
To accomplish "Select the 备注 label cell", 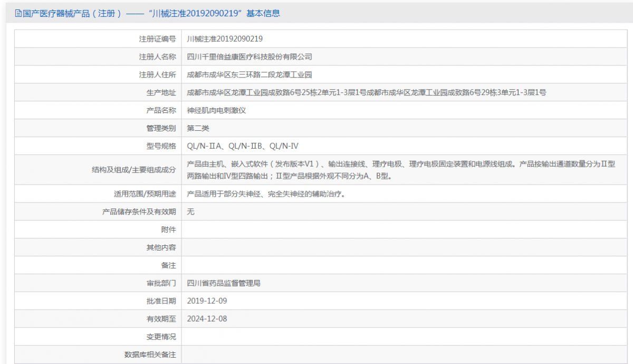I will [98, 265].
